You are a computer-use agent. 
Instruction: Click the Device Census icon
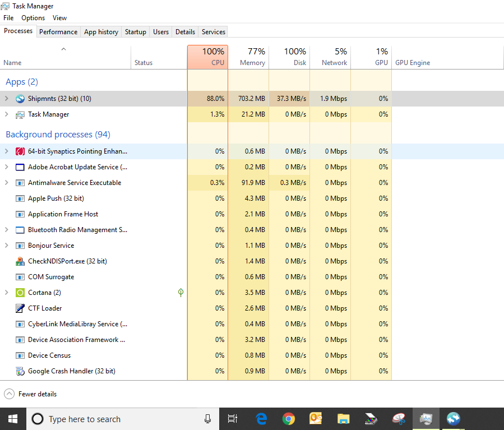pyautogui.click(x=20, y=356)
